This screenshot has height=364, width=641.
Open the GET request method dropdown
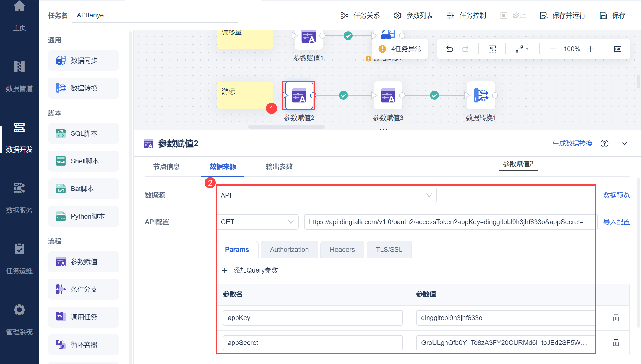(x=257, y=222)
